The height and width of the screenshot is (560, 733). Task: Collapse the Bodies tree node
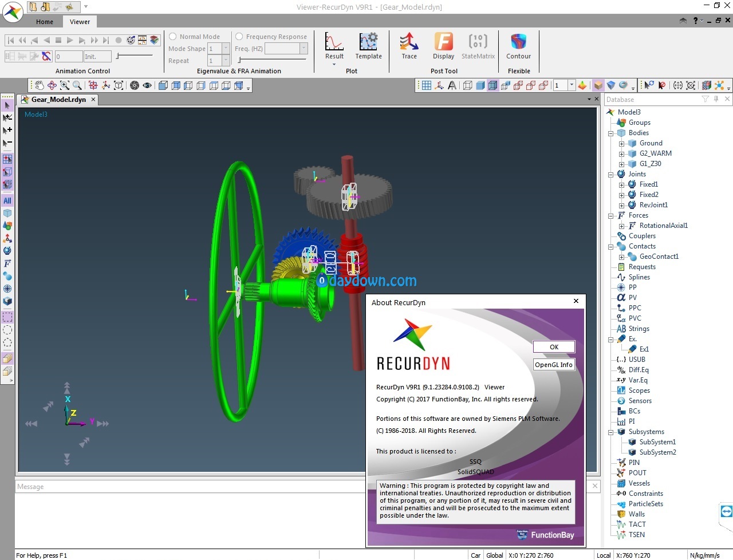click(x=611, y=133)
